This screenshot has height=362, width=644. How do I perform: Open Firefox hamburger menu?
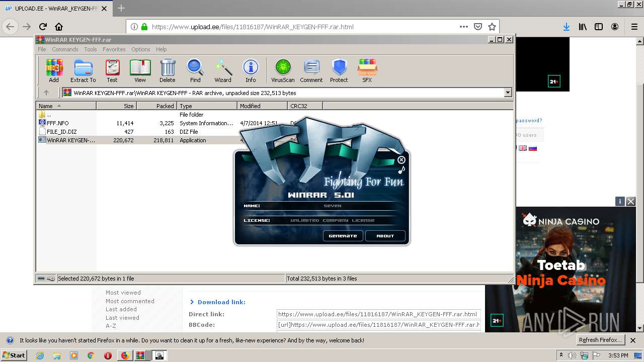tap(634, 27)
